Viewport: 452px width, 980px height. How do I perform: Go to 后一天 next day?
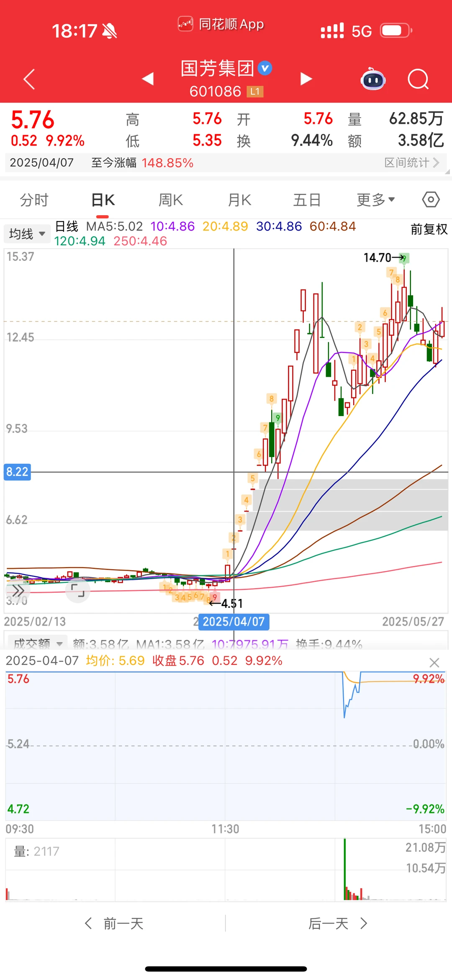coord(338,923)
